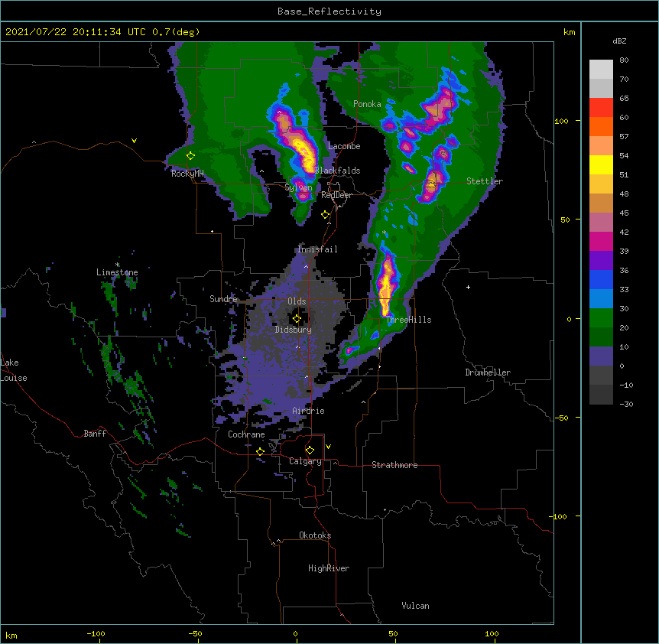Click the yellow V marker east of Calgary
This screenshot has height=644, width=659.
pyautogui.click(x=328, y=447)
